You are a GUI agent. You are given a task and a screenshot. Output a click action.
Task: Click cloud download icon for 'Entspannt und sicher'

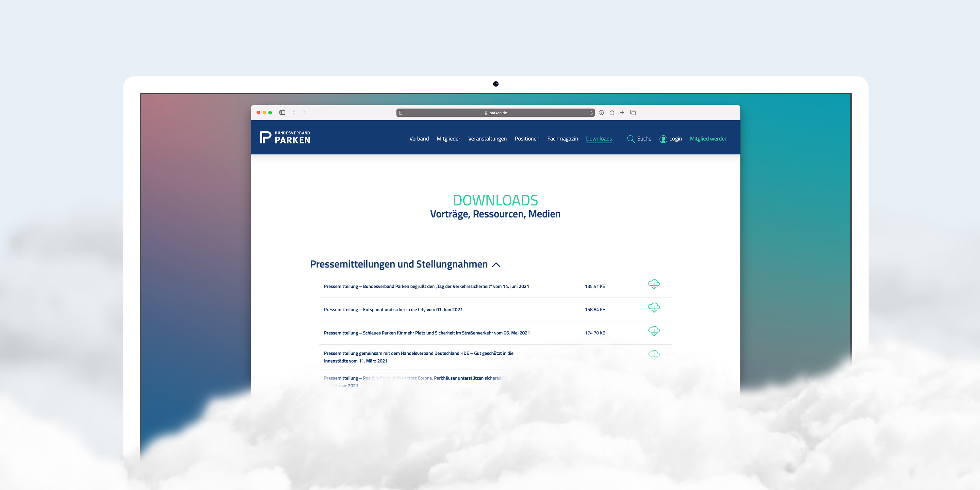tap(654, 308)
